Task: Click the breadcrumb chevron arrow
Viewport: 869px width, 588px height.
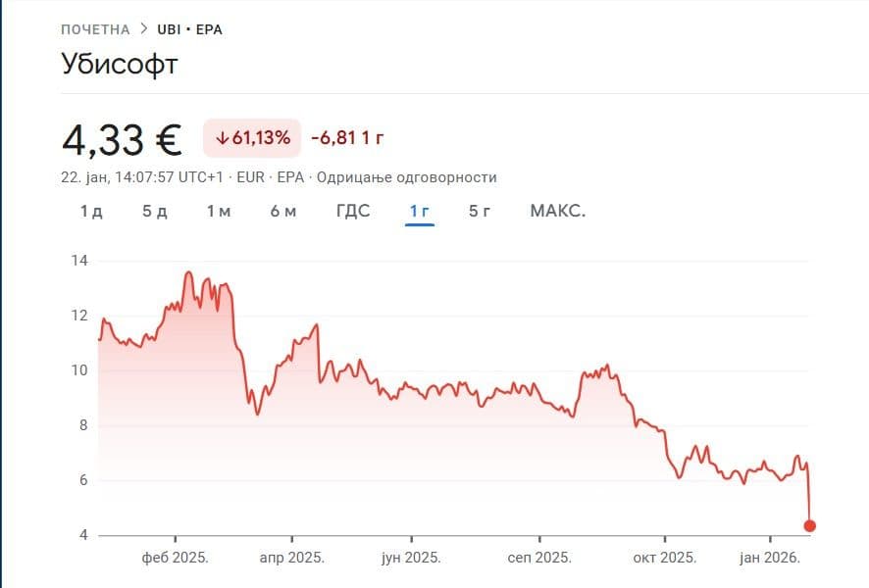Action: tap(144, 29)
